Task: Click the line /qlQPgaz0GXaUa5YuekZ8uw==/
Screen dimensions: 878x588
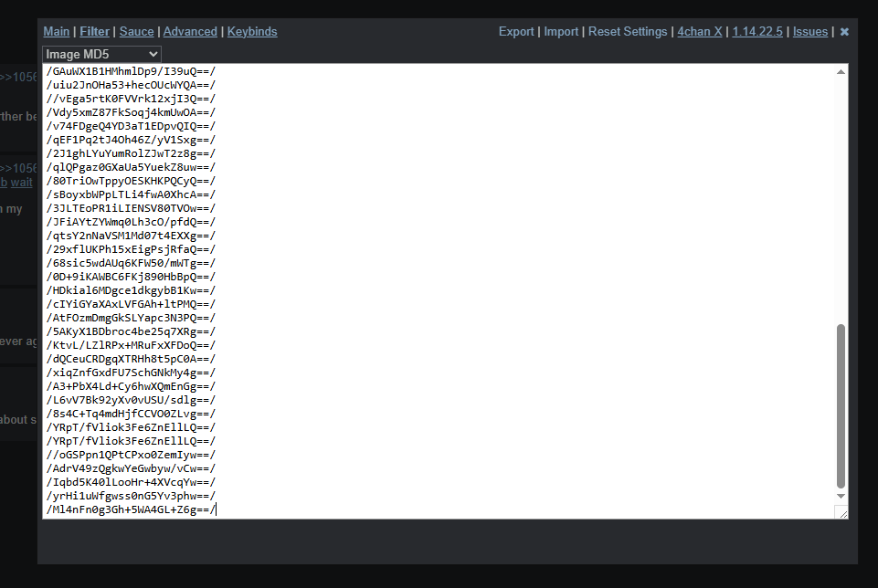Action: [131, 167]
